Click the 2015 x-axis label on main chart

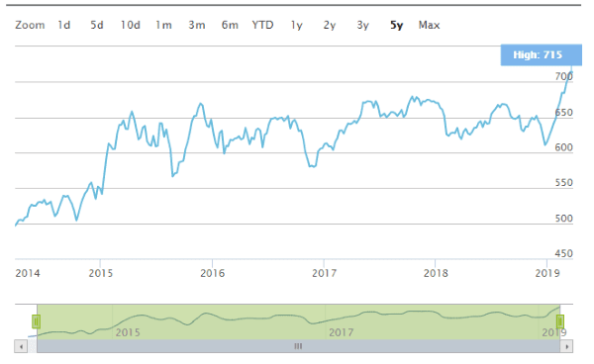tap(100, 273)
